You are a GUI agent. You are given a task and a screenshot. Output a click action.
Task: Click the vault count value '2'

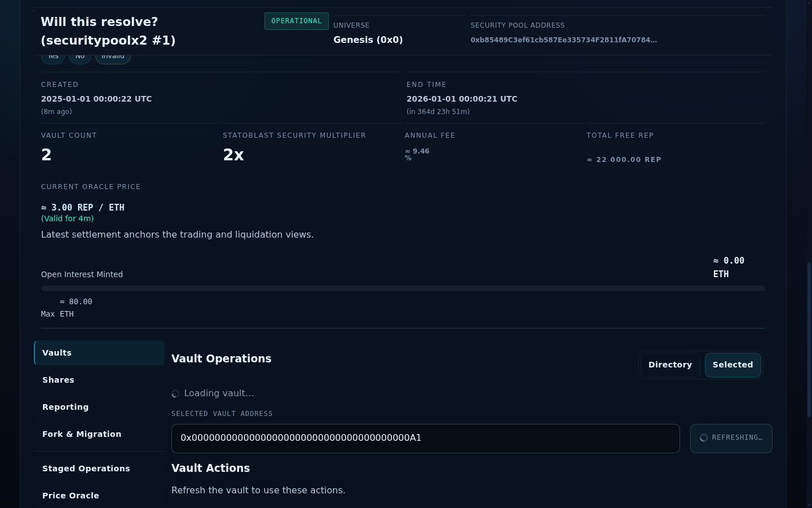click(46, 155)
